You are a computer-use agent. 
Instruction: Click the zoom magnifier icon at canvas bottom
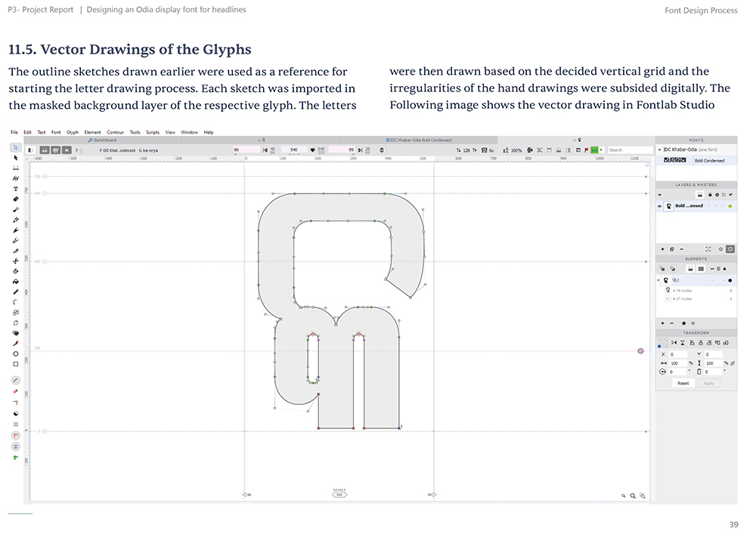[x=633, y=495]
